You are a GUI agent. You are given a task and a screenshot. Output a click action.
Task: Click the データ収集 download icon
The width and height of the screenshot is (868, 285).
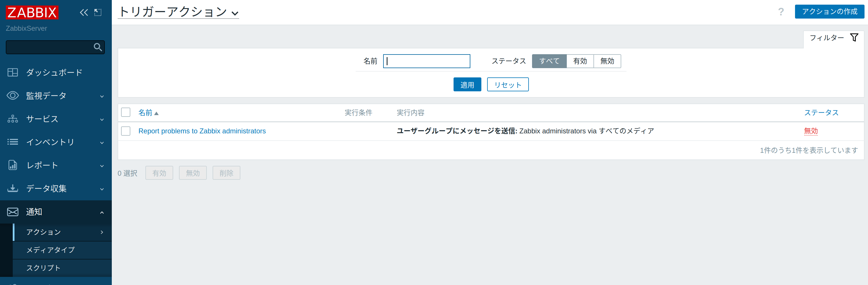13,188
